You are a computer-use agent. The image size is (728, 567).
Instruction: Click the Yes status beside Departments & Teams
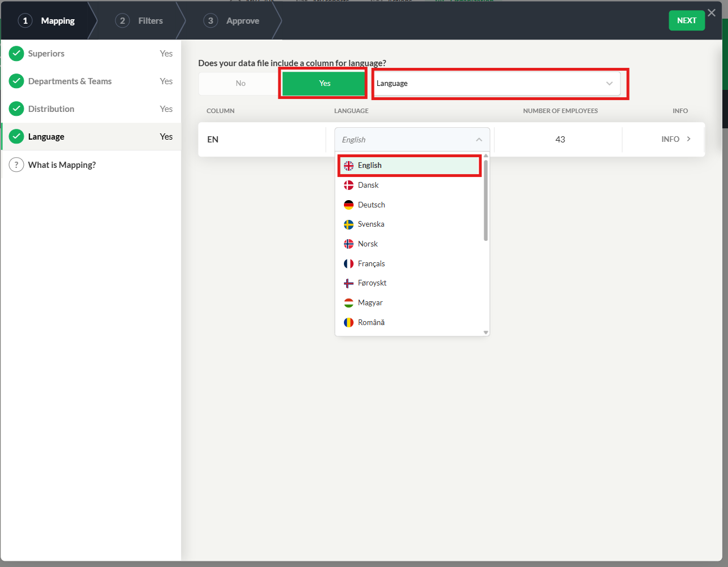(166, 81)
